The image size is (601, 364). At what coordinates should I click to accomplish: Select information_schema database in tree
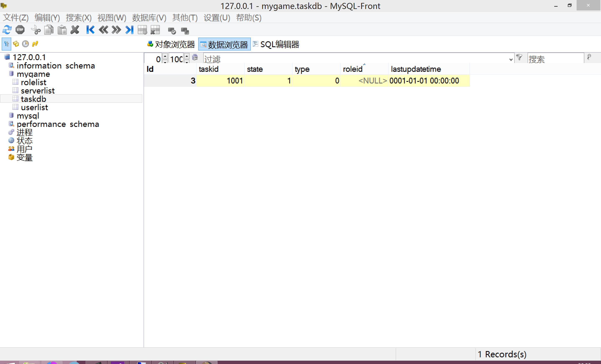pyautogui.click(x=56, y=66)
